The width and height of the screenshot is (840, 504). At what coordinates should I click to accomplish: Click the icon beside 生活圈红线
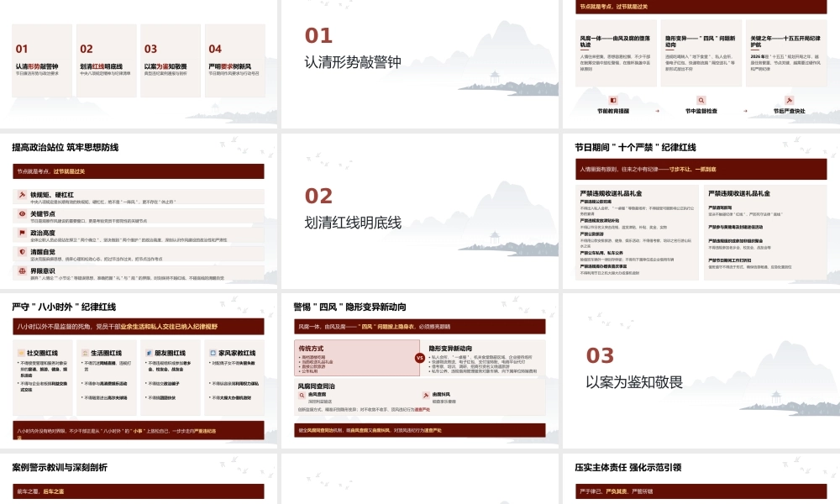tap(85, 353)
